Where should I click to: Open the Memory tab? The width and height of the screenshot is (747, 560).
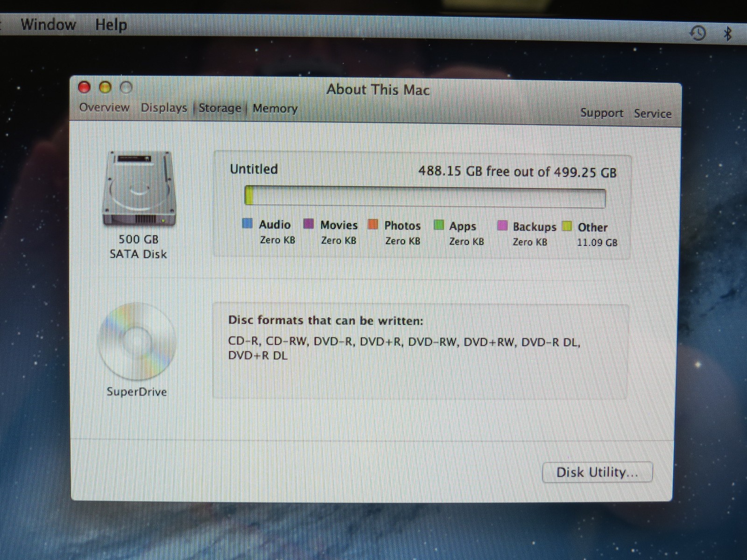275,109
